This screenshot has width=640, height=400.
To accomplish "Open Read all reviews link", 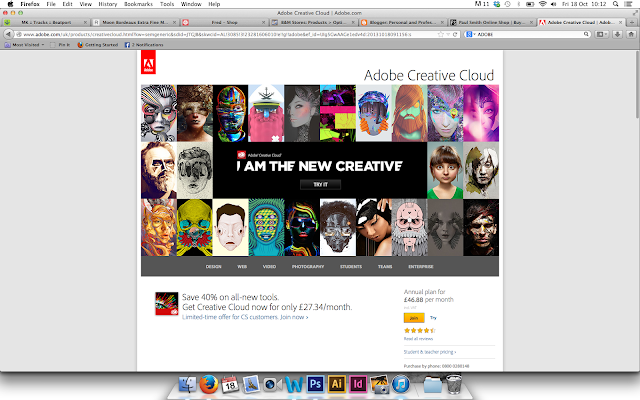I will pyautogui.click(x=418, y=339).
